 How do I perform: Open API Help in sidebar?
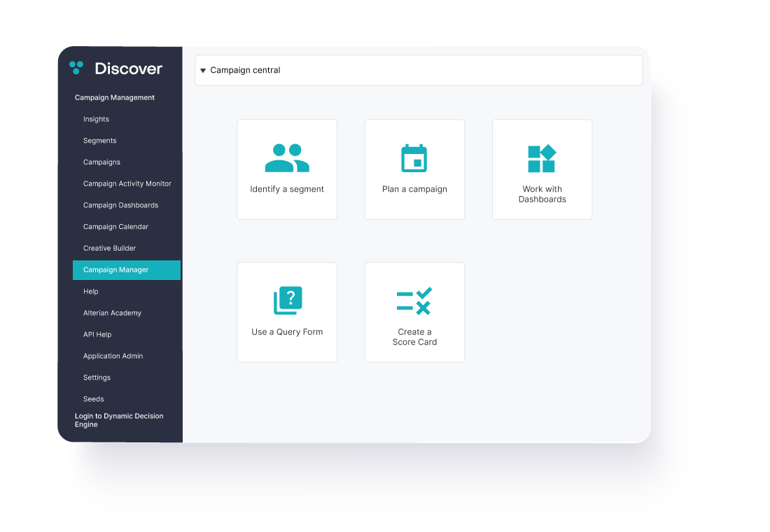tap(97, 335)
